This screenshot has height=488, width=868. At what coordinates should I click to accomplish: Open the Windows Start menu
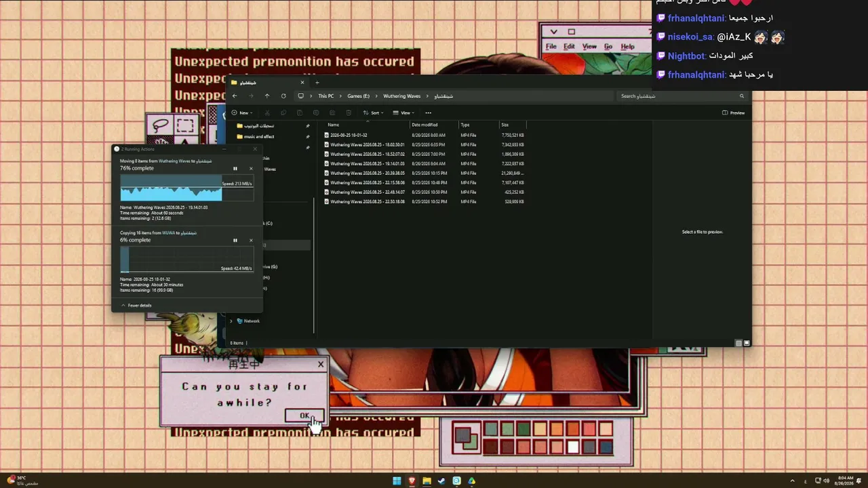pyautogui.click(x=397, y=481)
